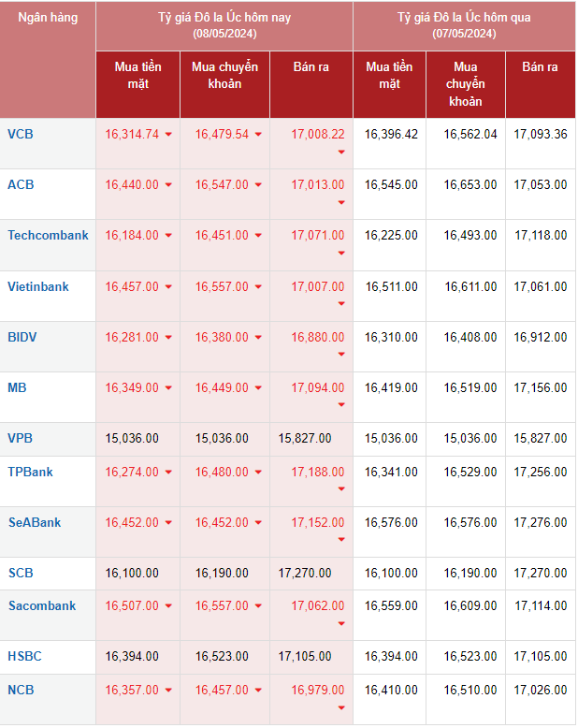This screenshot has width=578, height=728.
Task: Select yesterday's 07/05/2024 rate header
Action: tap(464, 25)
